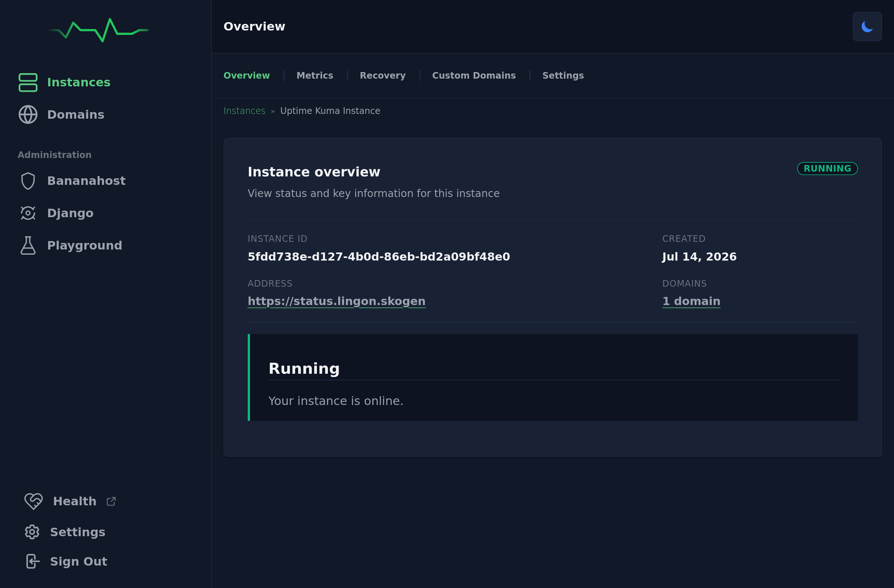This screenshot has height=588, width=894.
Task: Click the Instances server stack icon
Action: coord(28,82)
